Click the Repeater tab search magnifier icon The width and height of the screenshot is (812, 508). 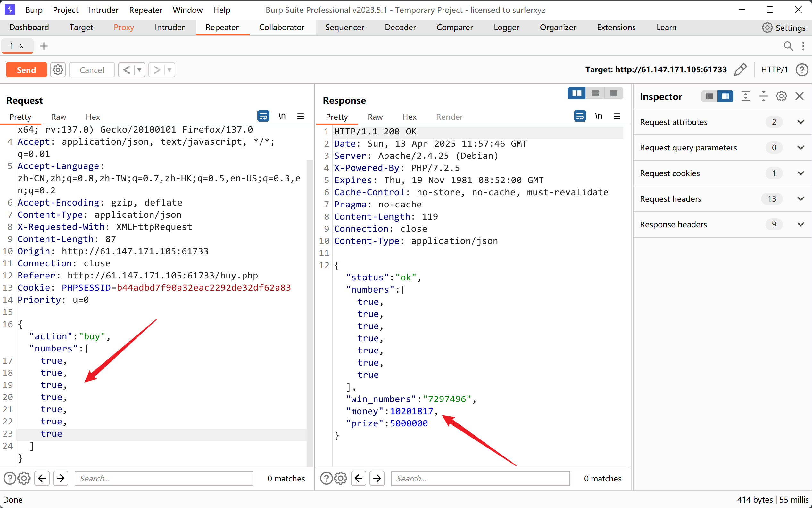click(788, 46)
